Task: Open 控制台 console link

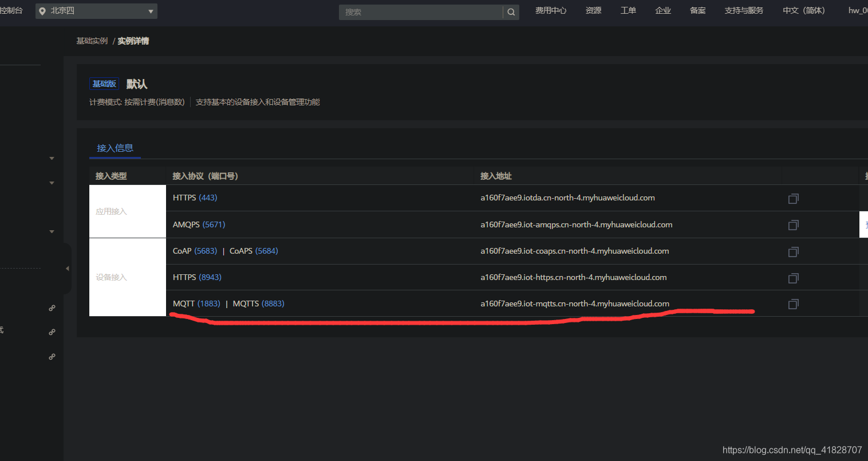Action: pyautogui.click(x=11, y=11)
